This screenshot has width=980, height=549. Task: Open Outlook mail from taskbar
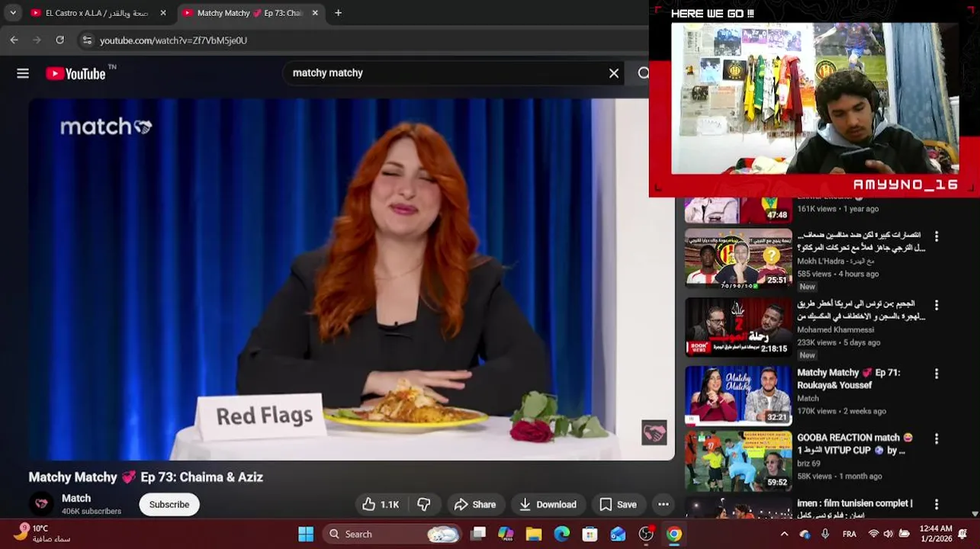tap(618, 534)
